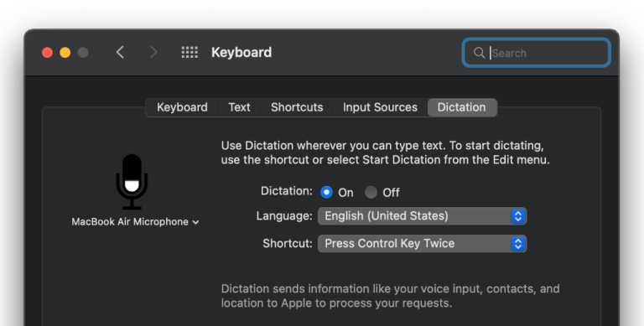Click the microphone icon
Screen dimensions: 644x326
coord(132,182)
